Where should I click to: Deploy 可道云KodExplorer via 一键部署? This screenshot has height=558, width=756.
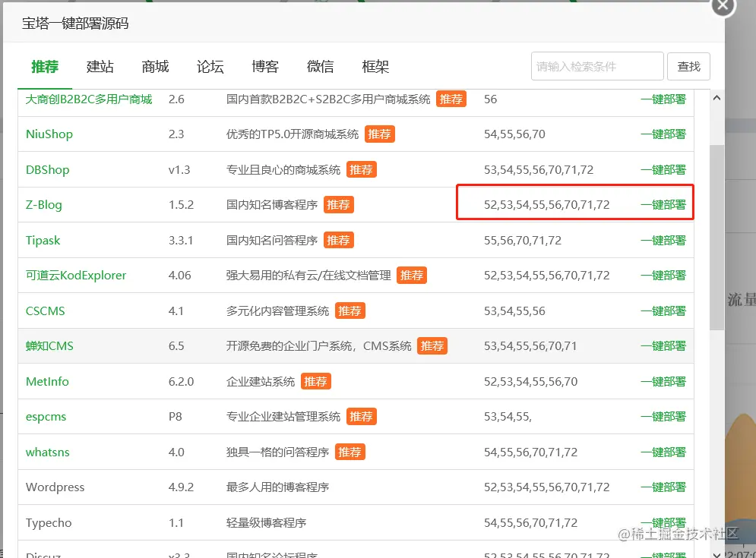click(x=663, y=275)
